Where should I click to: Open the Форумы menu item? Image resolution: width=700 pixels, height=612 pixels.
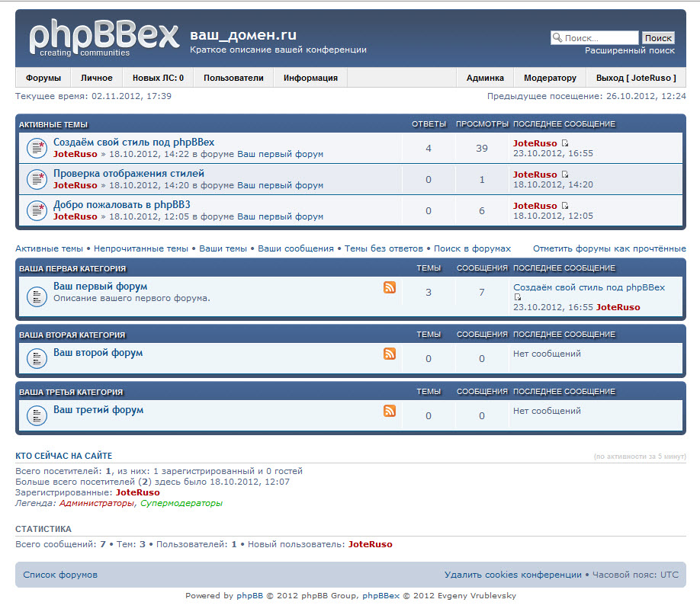coord(43,78)
